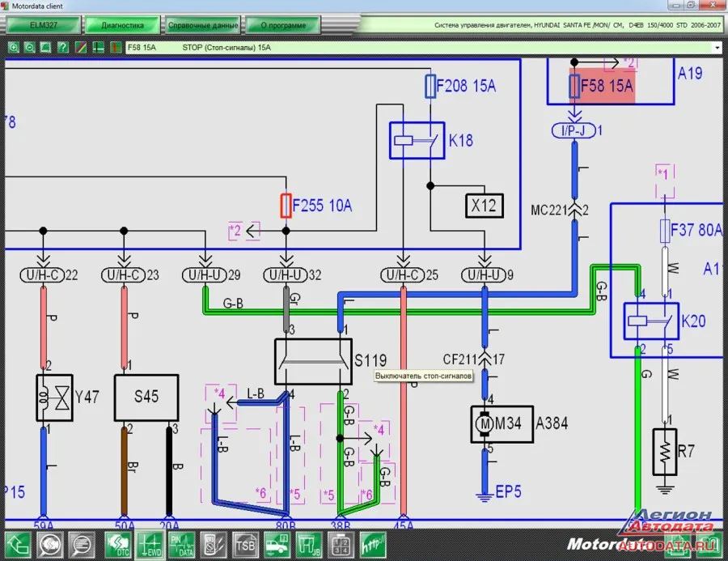Open the question mark help icon

pos(62,47)
